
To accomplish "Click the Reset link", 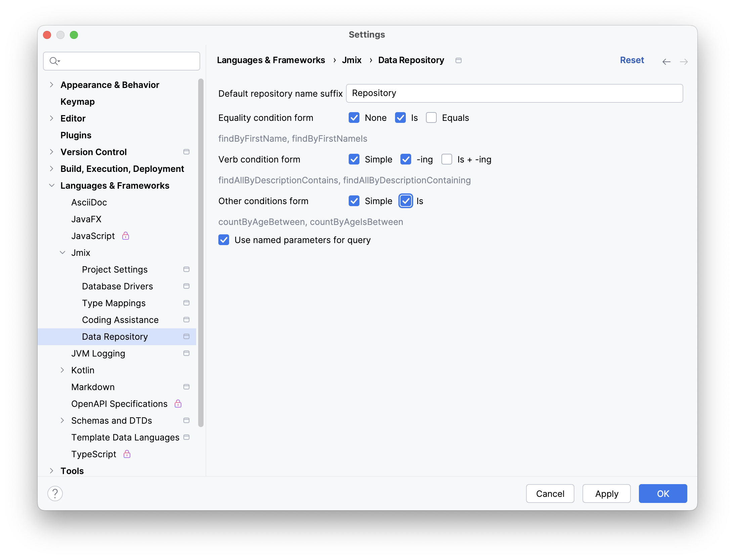I will (x=632, y=60).
